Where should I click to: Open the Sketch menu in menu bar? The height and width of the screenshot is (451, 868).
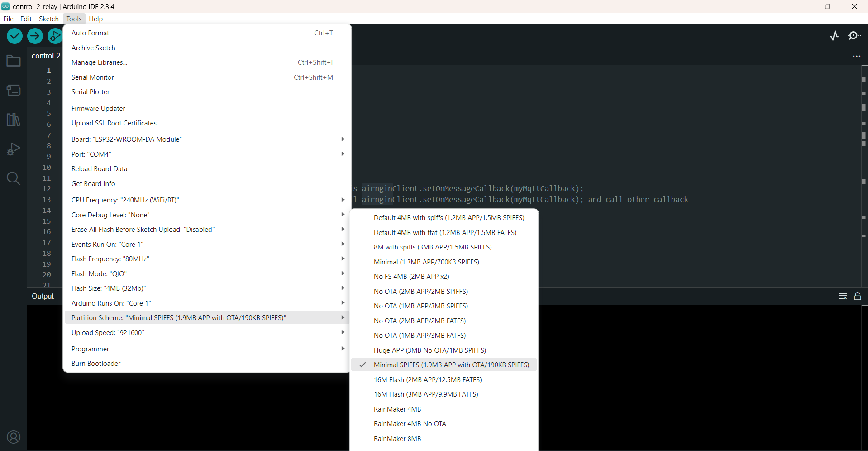tap(48, 19)
